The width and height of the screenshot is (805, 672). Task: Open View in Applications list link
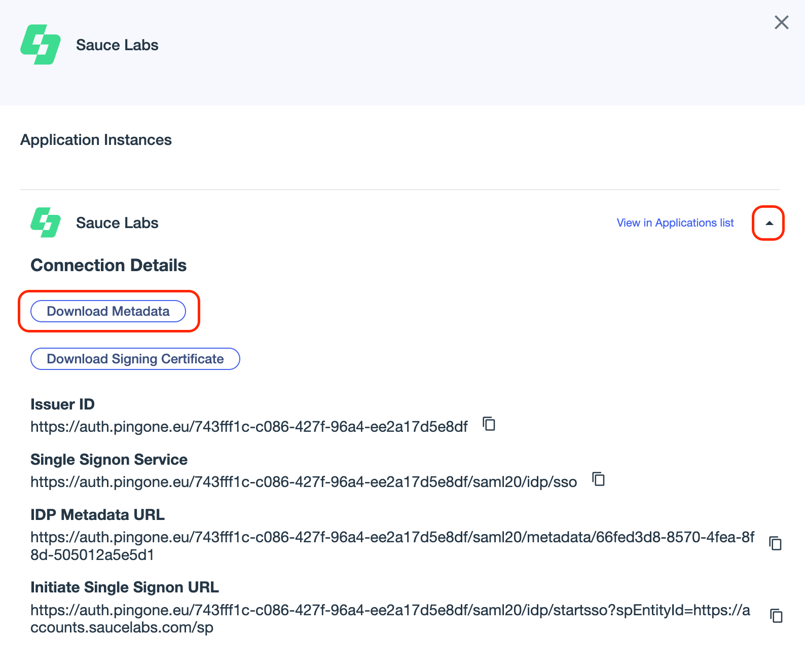[x=675, y=223]
